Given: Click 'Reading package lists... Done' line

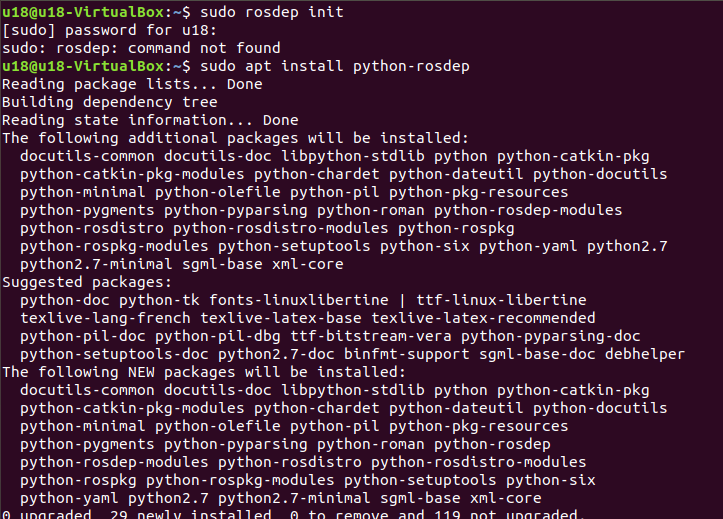Looking at the screenshot, I should click(132, 84).
